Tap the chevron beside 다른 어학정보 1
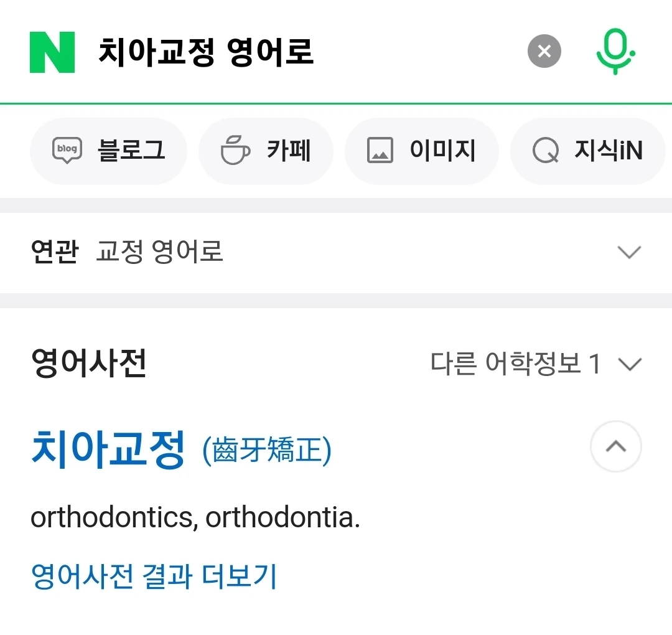672x635 pixels. (x=630, y=364)
